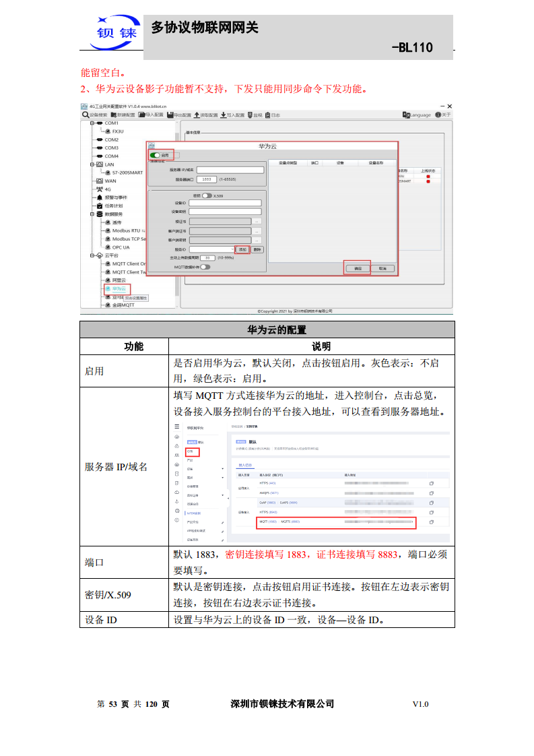The width and height of the screenshot is (534, 756).
Task: Copy the MQTT access address
Action: [432, 522]
